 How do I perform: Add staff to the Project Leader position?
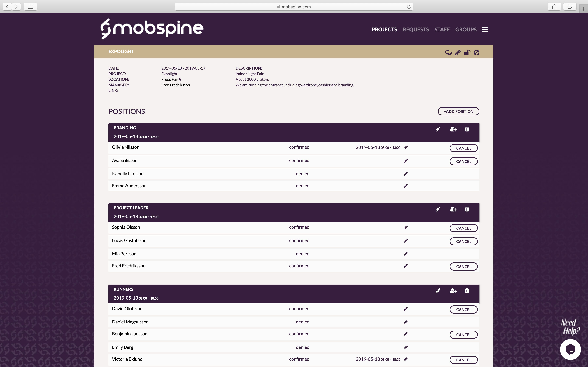point(453,209)
